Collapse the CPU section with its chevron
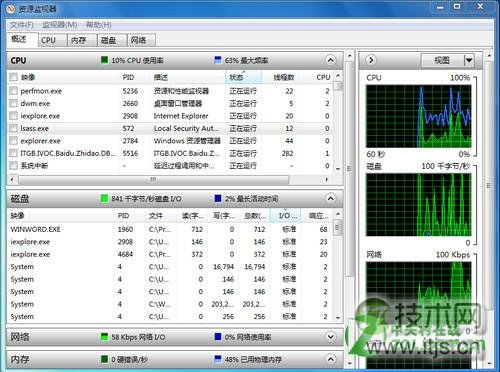 (330, 60)
